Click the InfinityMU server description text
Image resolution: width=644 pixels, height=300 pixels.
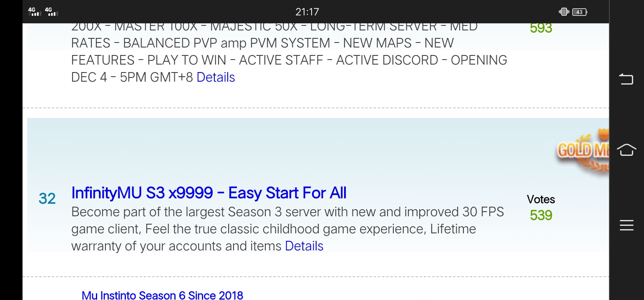tap(288, 229)
